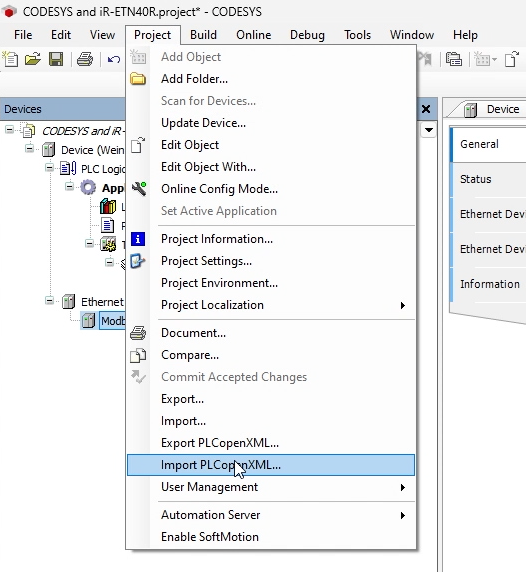Click the Library Manager books icon

[108, 207]
